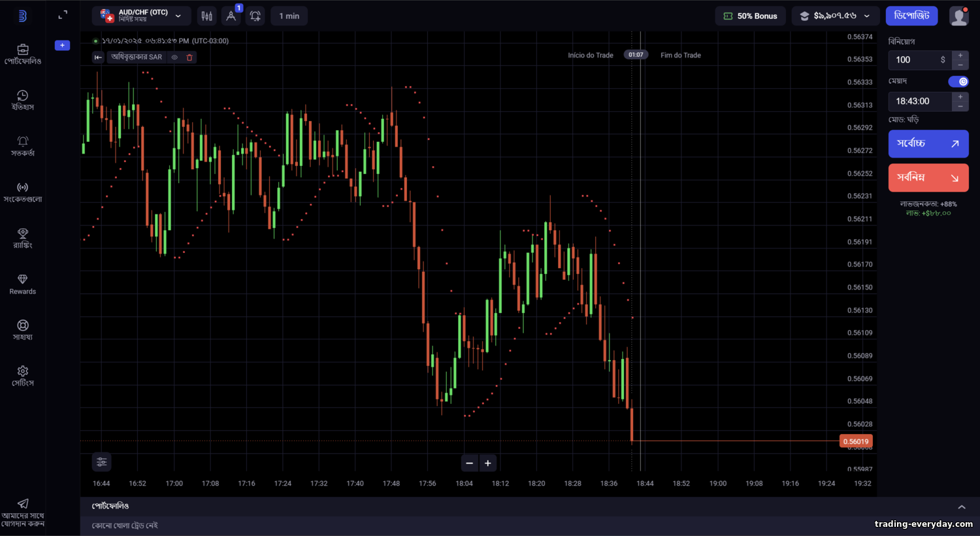Collapse the indicator legend with the arrow

click(x=98, y=58)
